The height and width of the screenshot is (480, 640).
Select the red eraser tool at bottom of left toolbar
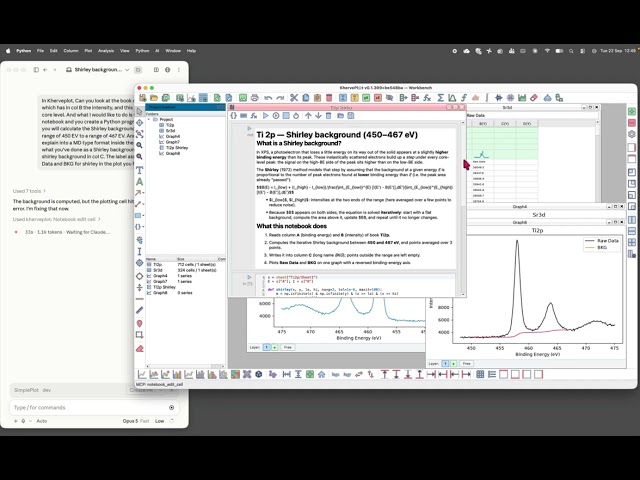[x=140, y=349]
